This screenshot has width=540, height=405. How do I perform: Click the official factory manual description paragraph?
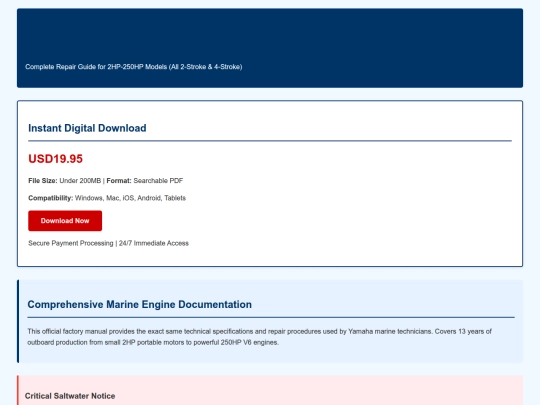(x=259, y=337)
